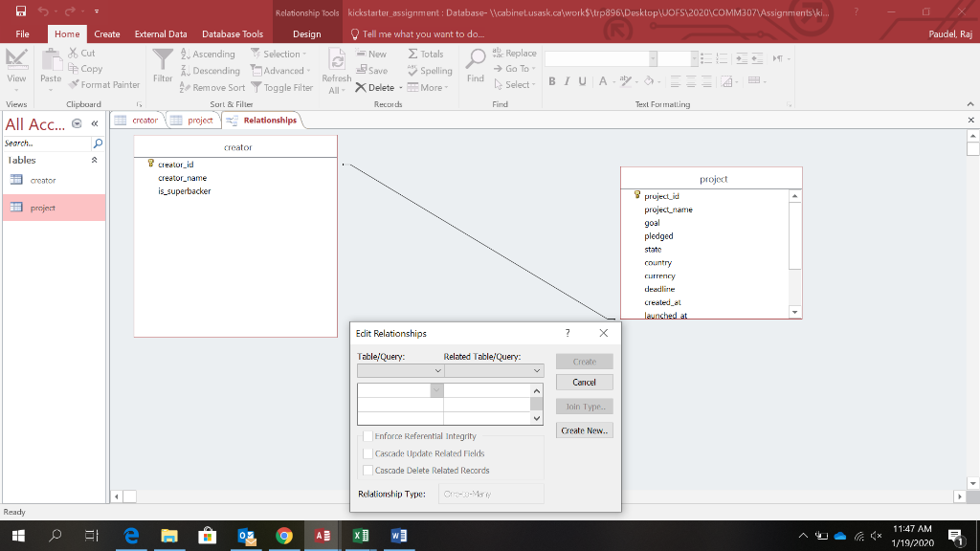The image size is (980, 551).
Task: Click the Find binoculars icon
Action: click(476, 59)
